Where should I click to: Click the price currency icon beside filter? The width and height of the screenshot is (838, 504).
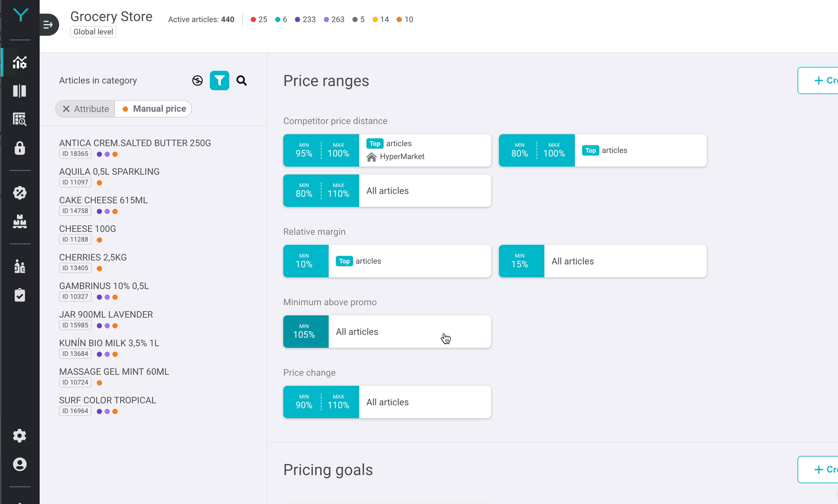pos(197,80)
